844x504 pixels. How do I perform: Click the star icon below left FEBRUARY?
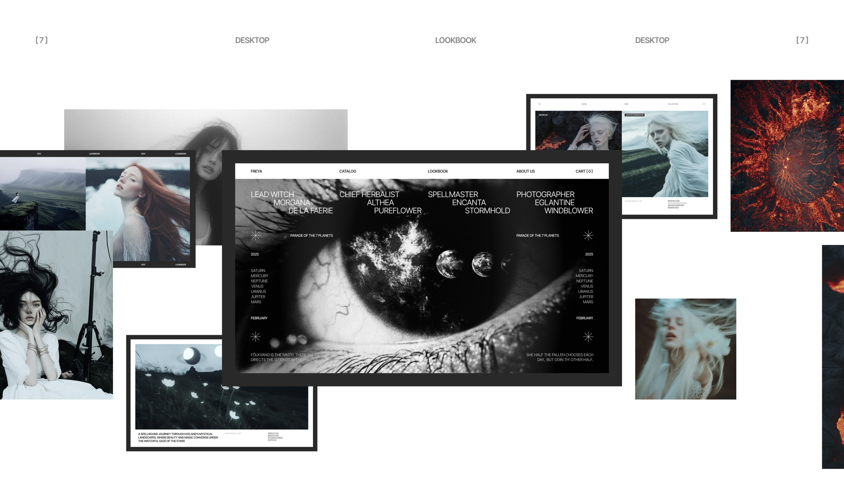click(x=256, y=336)
